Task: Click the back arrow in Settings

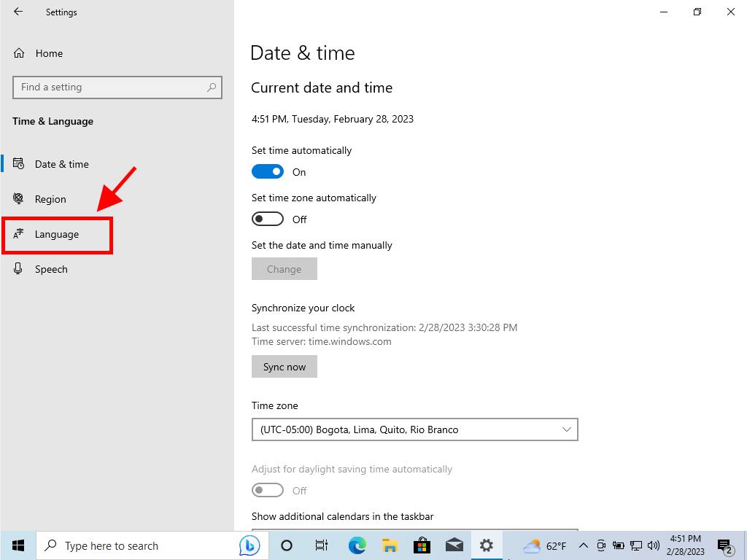Action: 18,12
